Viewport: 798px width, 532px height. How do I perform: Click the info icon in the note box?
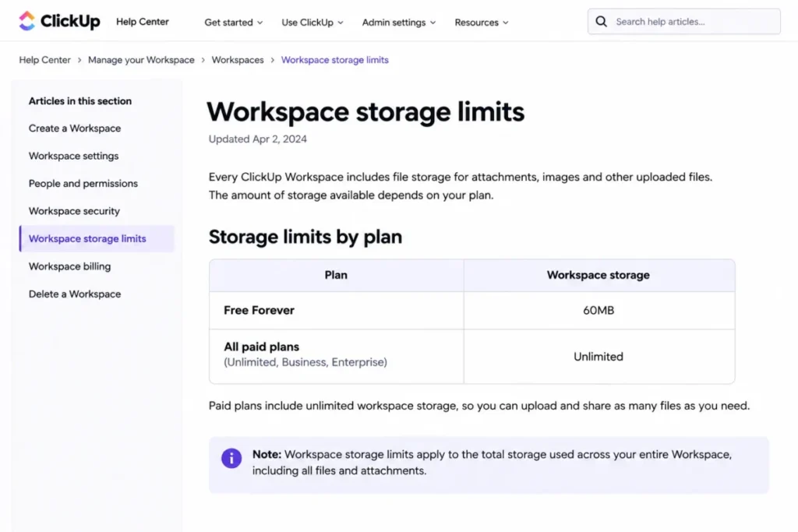click(x=231, y=458)
